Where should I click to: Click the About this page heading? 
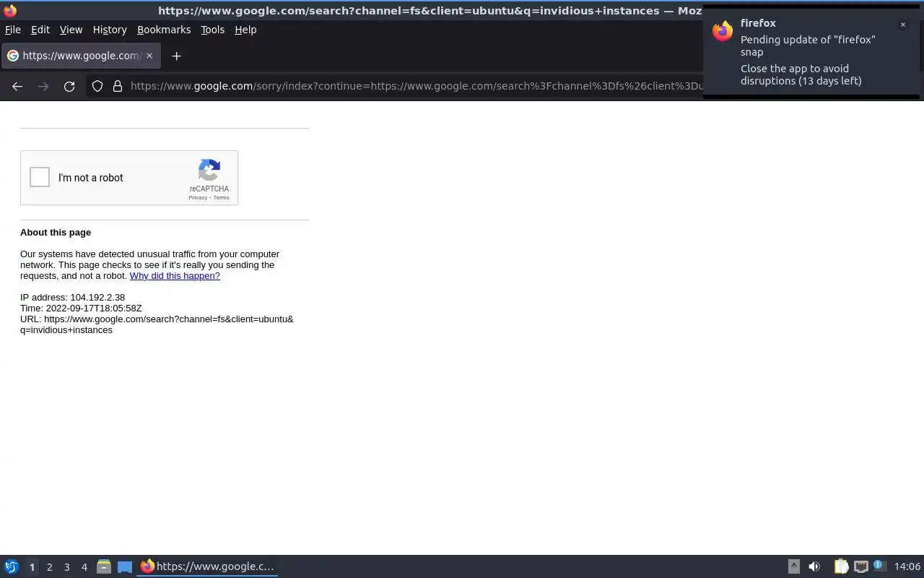point(56,232)
